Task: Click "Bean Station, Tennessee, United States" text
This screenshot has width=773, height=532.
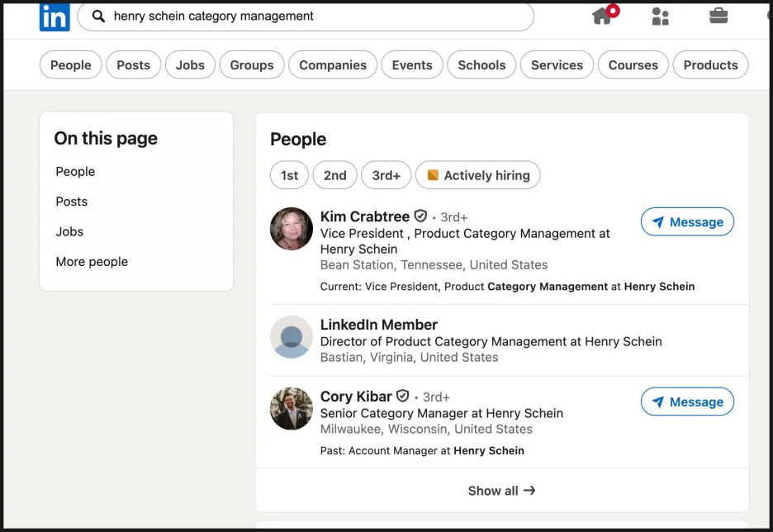Action: click(x=434, y=265)
